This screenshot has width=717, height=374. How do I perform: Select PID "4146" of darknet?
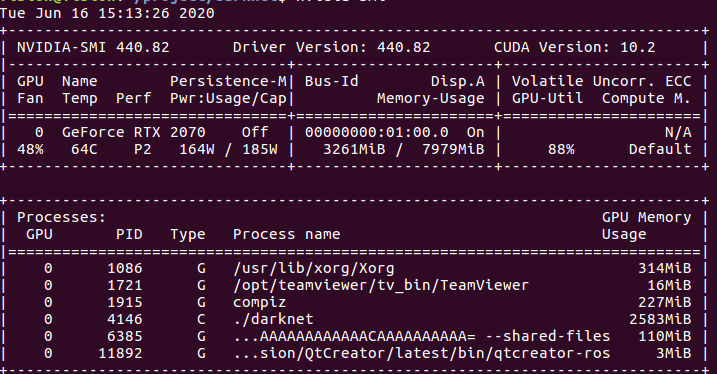[125, 319]
